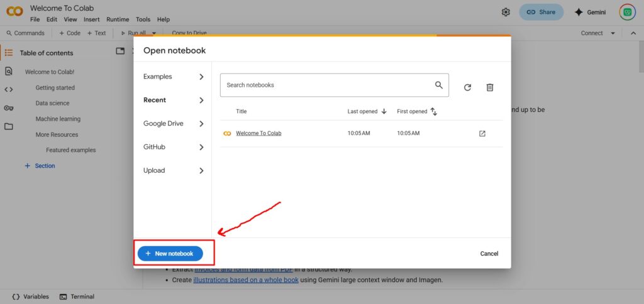
Task: Expand the Google Drive category
Action: tap(173, 124)
